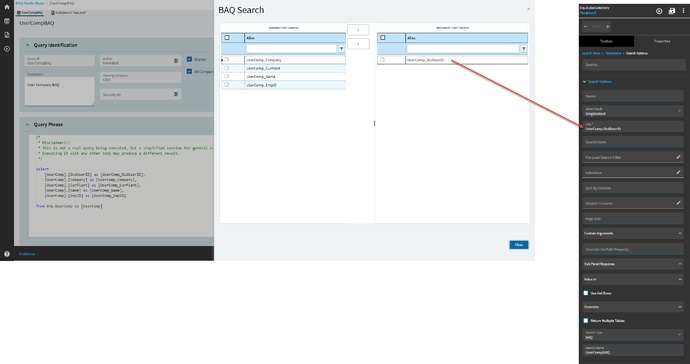Screen dimensions: 690x364
Task: Click the zoom in plus icon
Action: click(608, 26)
